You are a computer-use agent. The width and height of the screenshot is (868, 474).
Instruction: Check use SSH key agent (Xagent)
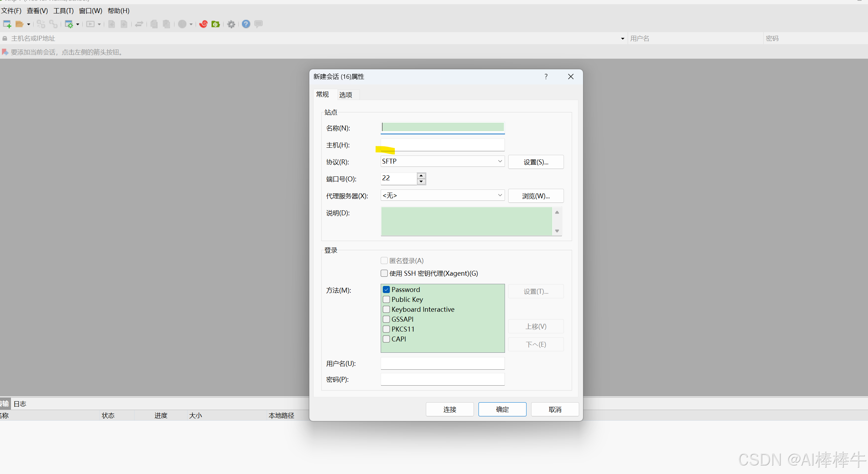click(384, 273)
